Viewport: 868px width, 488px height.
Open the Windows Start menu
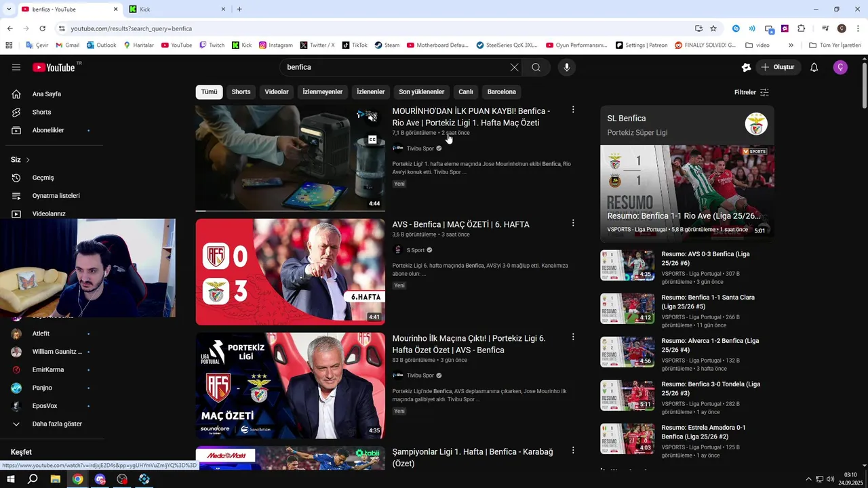pos(11,479)
